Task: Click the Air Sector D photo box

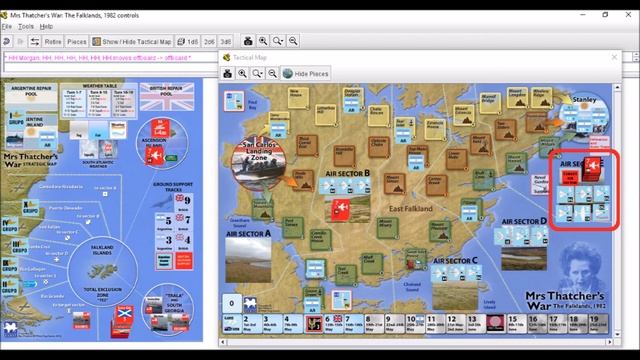Action: [x=524, y=258]
